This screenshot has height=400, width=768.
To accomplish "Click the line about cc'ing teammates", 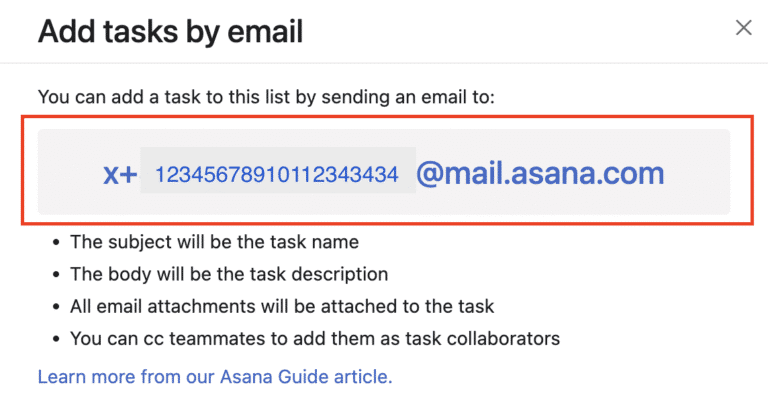I will [x=315, y=338].
